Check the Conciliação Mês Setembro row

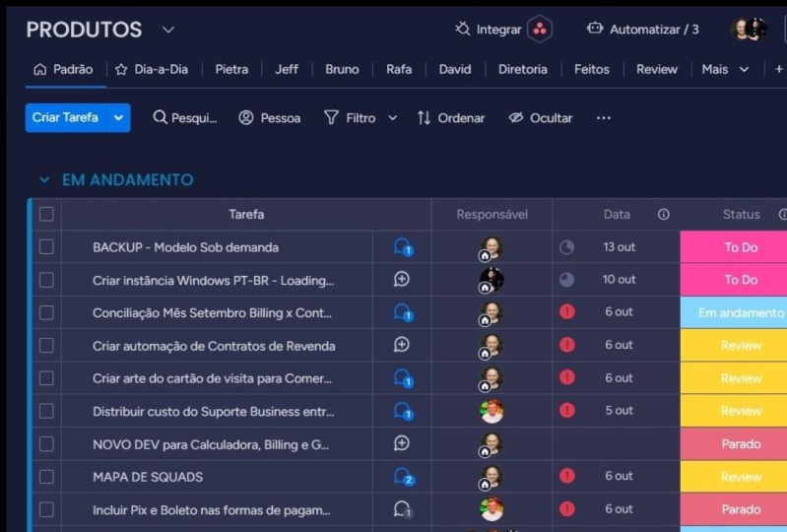pos(46,312)
